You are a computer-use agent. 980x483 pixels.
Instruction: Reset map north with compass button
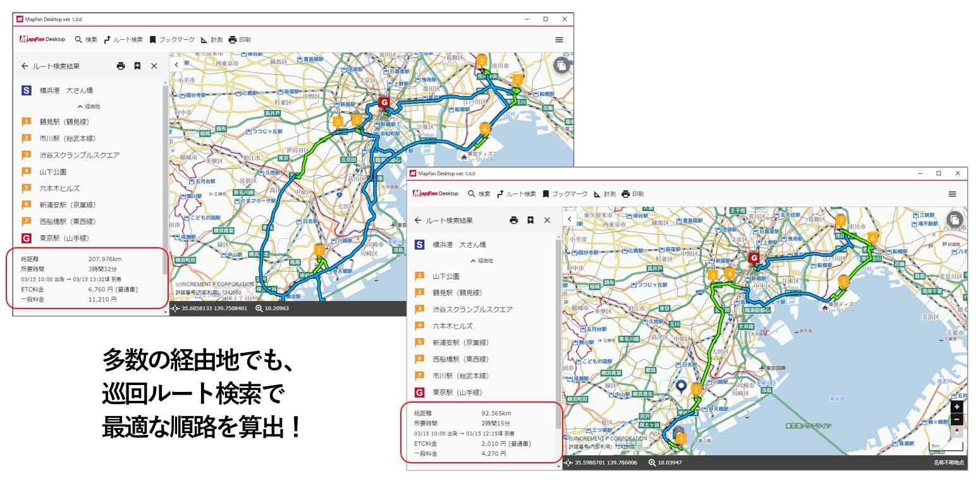(957, 431)
